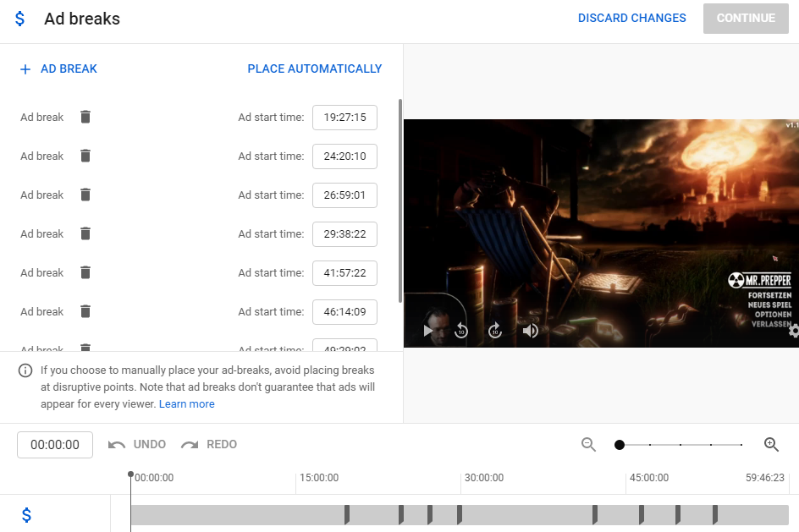This screenshot has width=799, height=532.
Task: Rewind the preview 10 seconds
Action: click(461, 331)
